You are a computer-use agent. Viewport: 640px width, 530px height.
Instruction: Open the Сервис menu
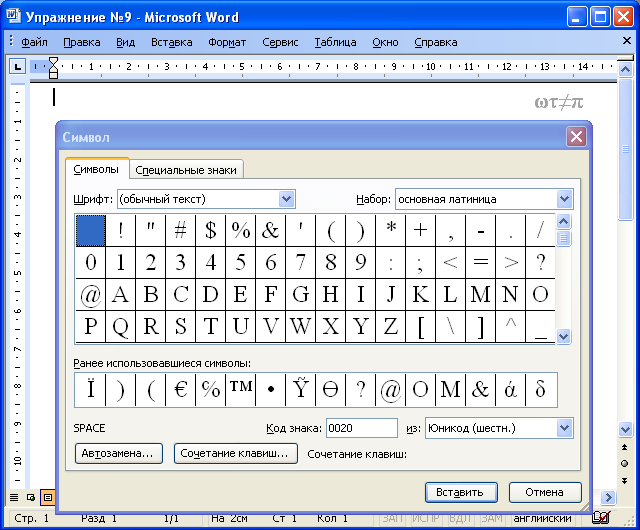280,42
